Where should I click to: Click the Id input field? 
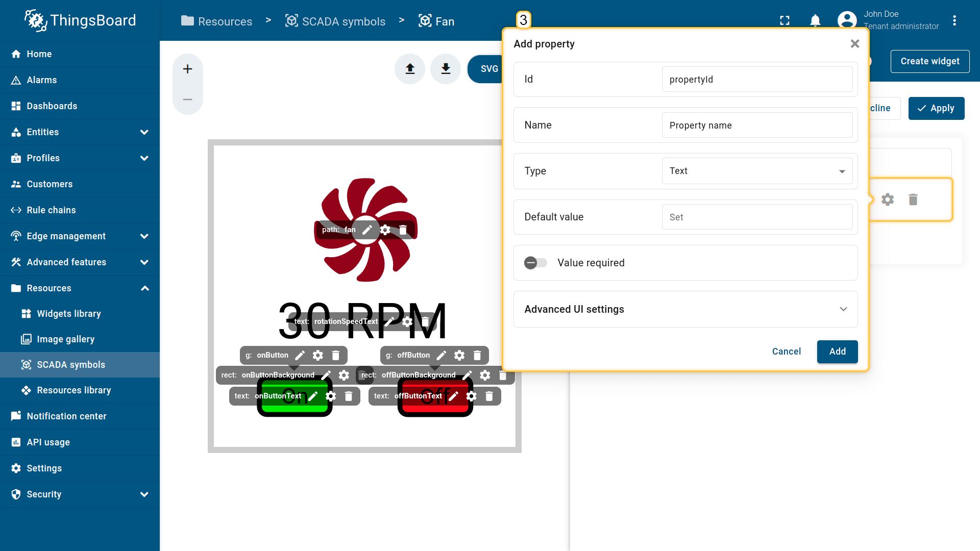(757, 80)
